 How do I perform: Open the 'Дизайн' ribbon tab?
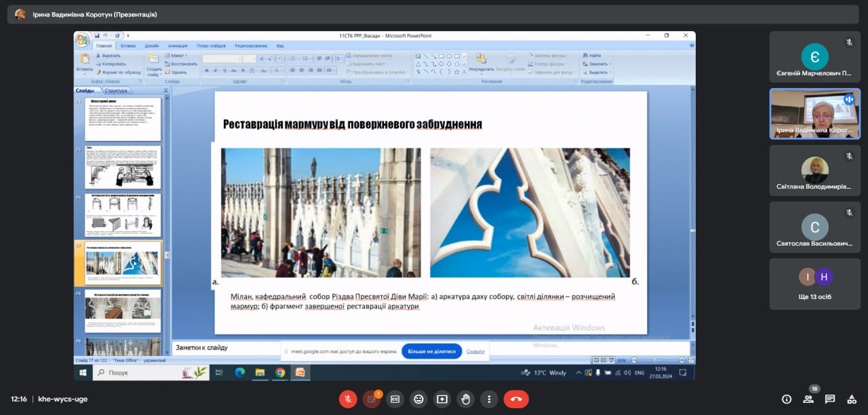tap(151, 46)
